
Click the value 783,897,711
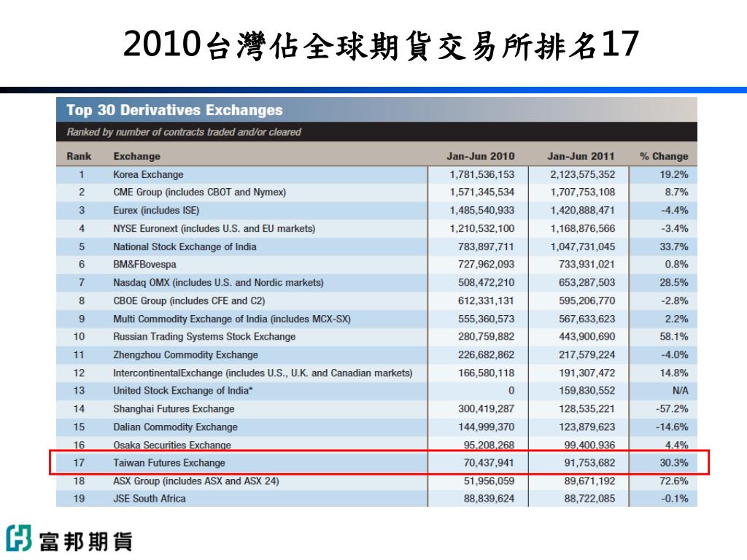[486, 246]
